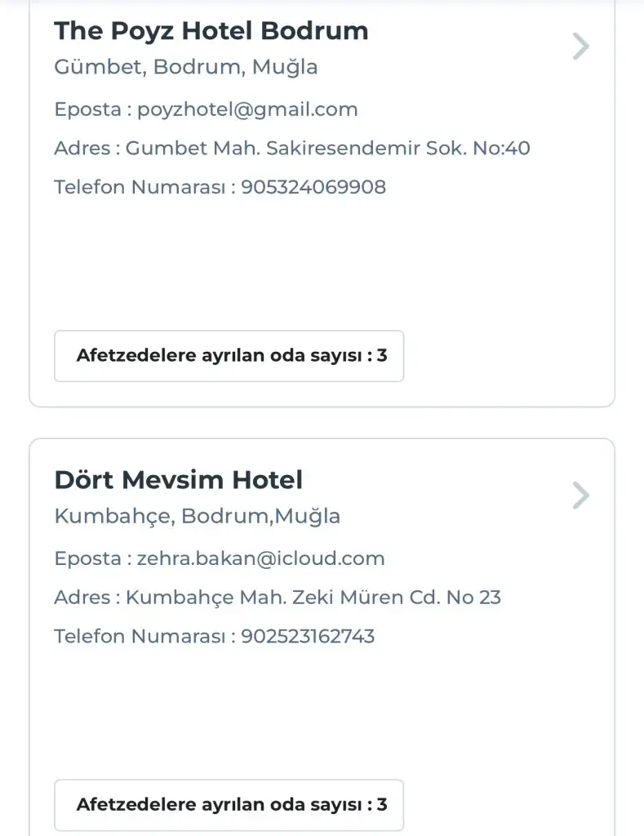Tap the poyzhotel@gmail.com email address
The image size is (644, 836).
pos(247,109)
